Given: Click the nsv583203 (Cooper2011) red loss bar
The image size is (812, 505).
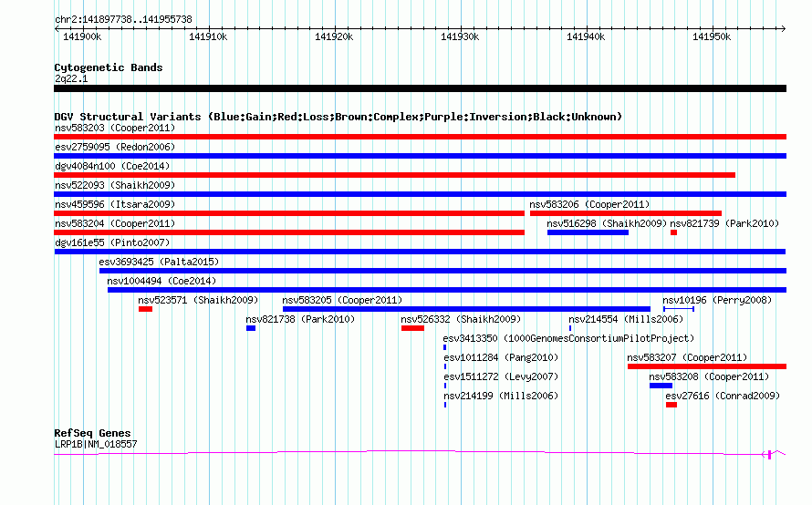Looking at the screenshot, I should coord(420,137).
